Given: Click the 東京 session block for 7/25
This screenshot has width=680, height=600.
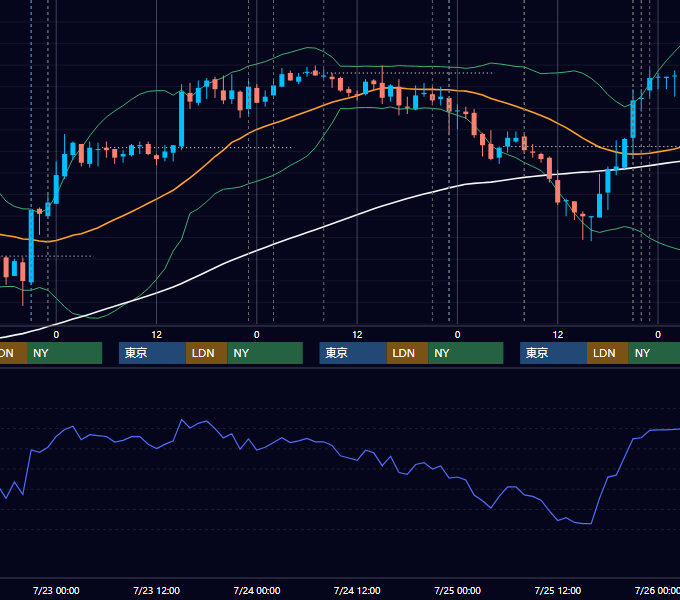Looking at the screenshot, I should 554,353.
